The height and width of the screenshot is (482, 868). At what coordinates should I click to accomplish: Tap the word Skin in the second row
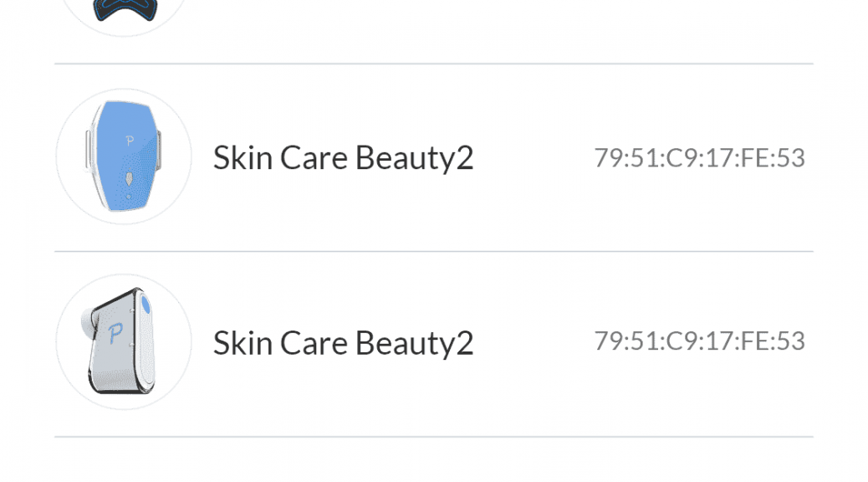[x=243, y=343]
